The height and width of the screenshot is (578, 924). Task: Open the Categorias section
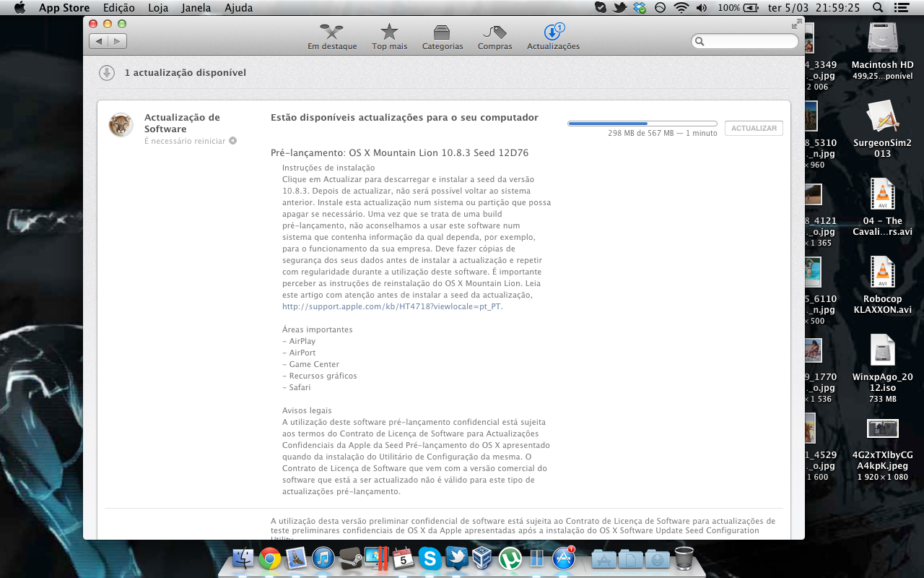(443, 37)
